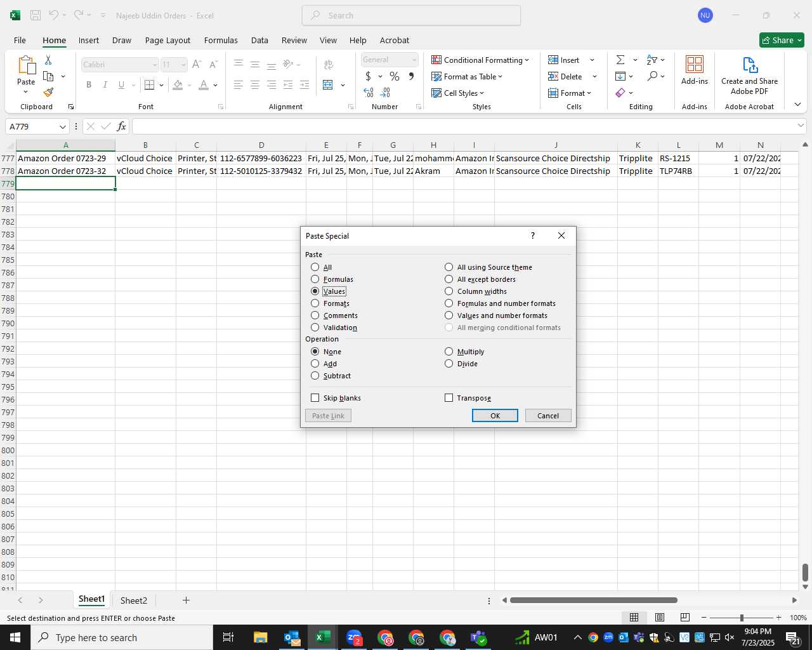Enable the Skip blanks checkbox

coord(315,398)
